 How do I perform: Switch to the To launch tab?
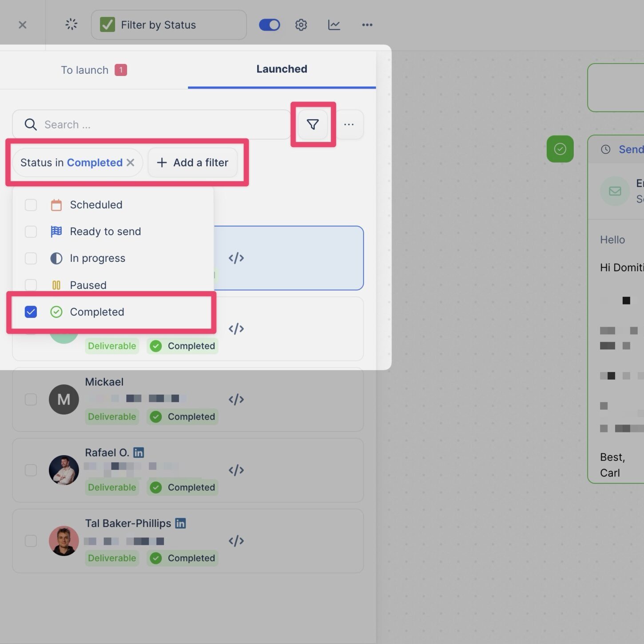point(85,70)
